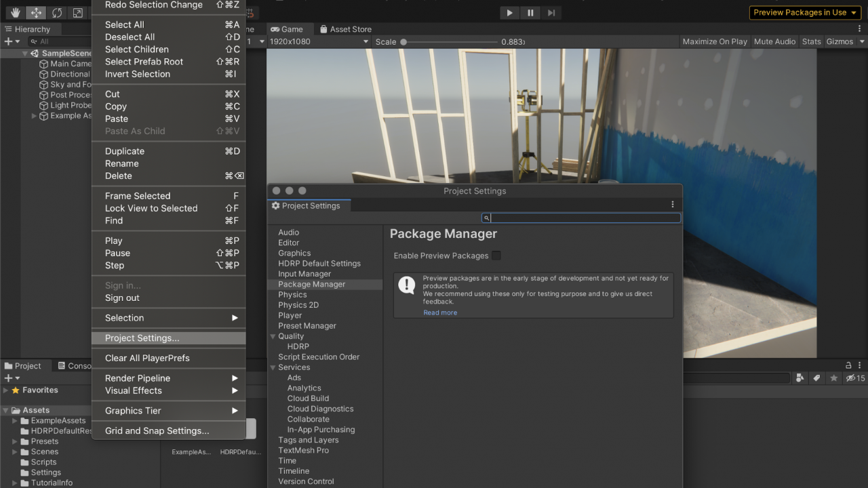This screenshot has width=868, height=488.
Task: Click the label filter icon above Project panel
Action: (816, 378)
